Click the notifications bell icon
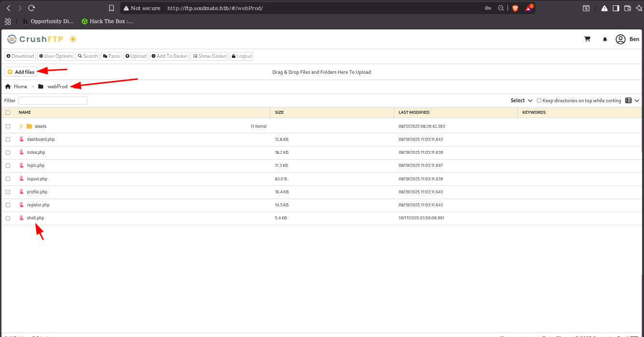The width and height of the screenshot is (644, 337). [x=605, y=40]
